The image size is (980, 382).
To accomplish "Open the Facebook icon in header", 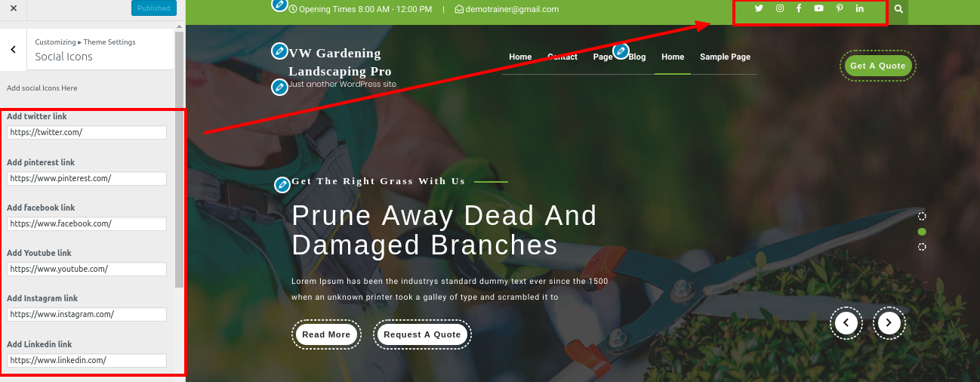I will pyautogui.click(x=799, y=9).
